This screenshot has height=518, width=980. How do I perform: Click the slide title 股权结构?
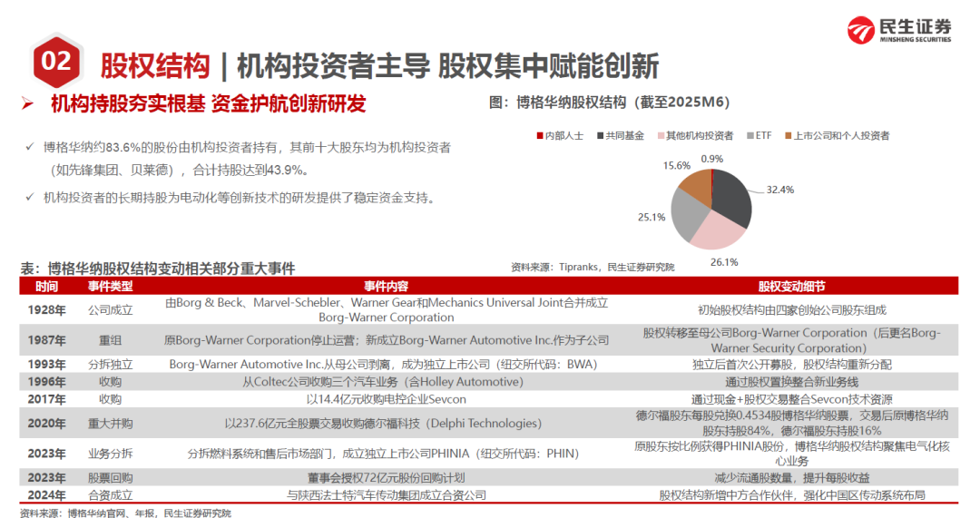tap(155, 65)
